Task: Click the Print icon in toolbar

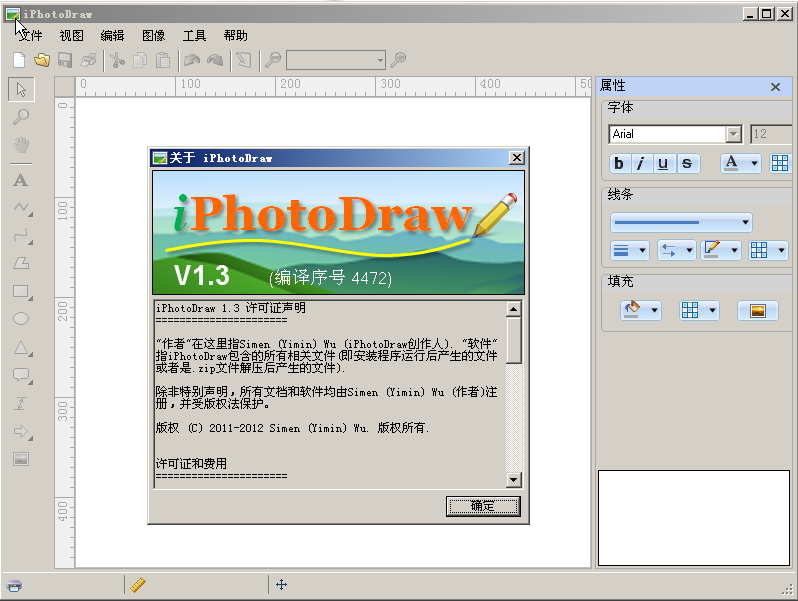Action: tap(88, 60)
